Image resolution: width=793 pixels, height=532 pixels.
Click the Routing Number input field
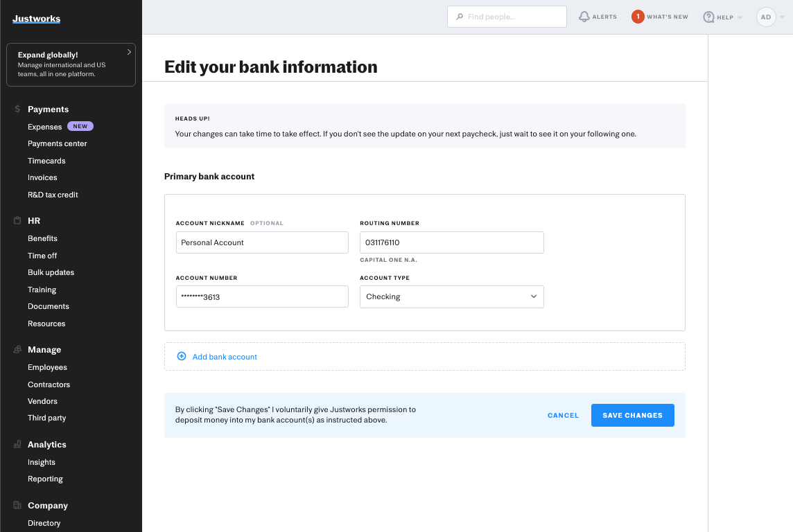[x=451, y=242]
